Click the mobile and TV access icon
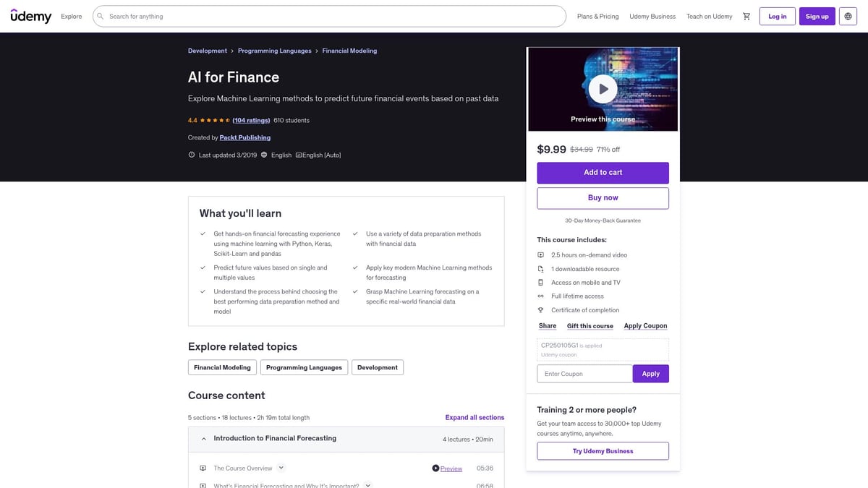The width and height of the screenshot is (868, 488). 540,283
